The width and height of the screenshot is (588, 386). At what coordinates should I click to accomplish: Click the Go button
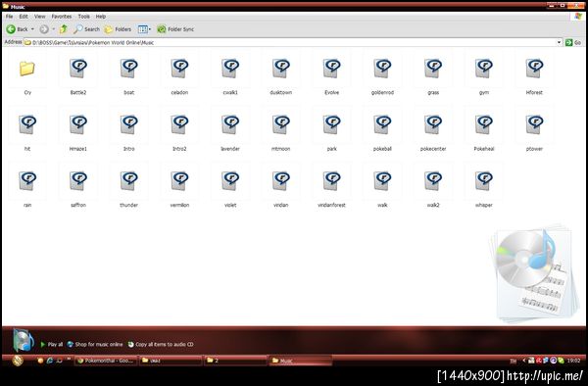[x=573, y=43]
